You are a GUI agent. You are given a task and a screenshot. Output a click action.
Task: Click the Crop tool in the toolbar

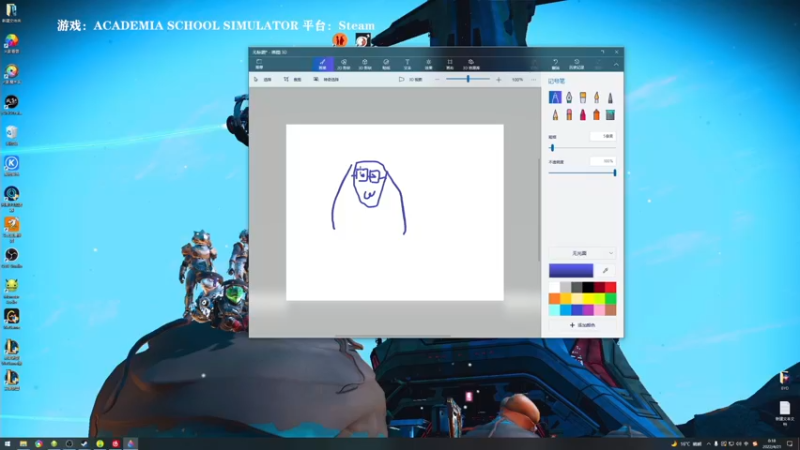pyautogui.click(x=293, y=80)
